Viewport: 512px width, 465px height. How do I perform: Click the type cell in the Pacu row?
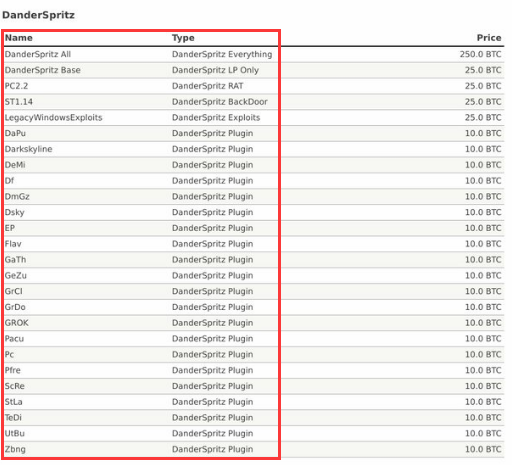212,339
